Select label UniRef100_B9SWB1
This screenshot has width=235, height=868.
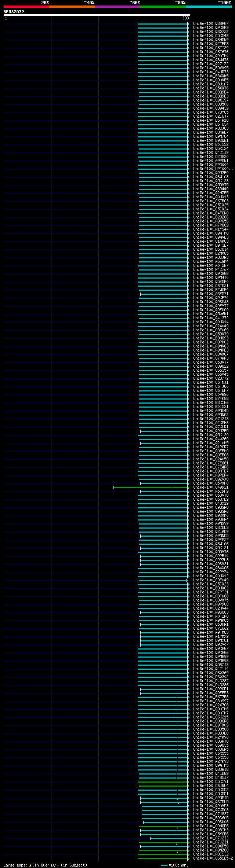(x=211, y=140)
